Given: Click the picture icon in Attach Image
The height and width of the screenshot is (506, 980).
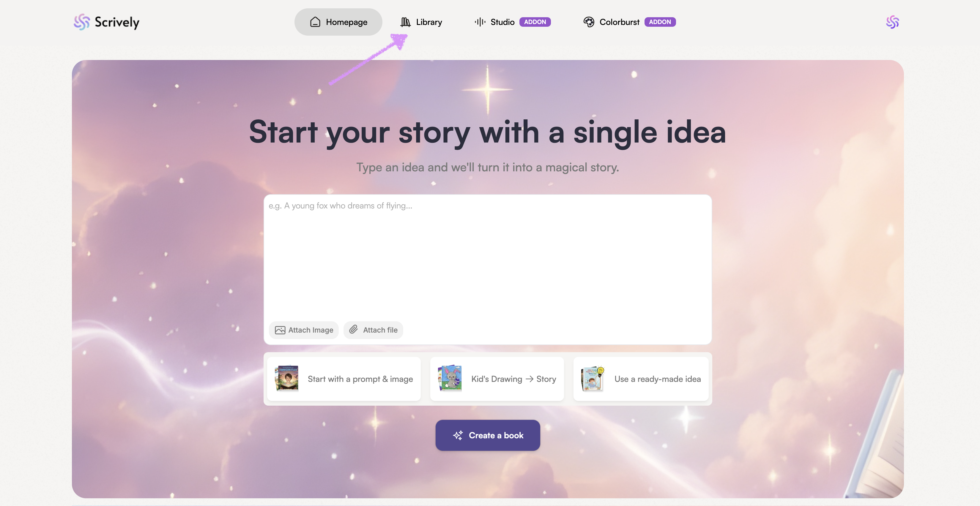Looking at the screenshot, I should pyautogui.click(x=280, y=330).
